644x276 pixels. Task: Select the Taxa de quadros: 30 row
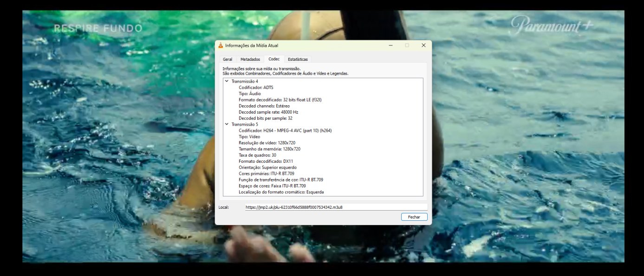(257, 155)
